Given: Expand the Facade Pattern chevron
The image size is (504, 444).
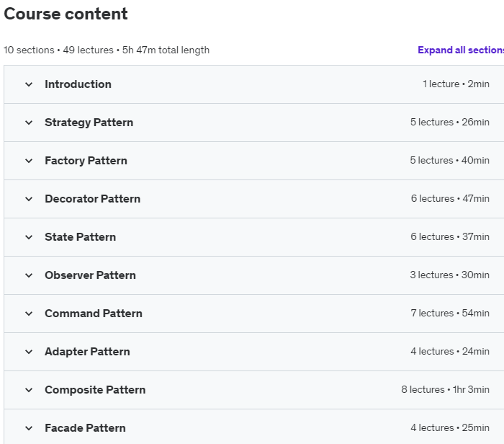Looking at the screenshot, I should click(x=29, y=428).
